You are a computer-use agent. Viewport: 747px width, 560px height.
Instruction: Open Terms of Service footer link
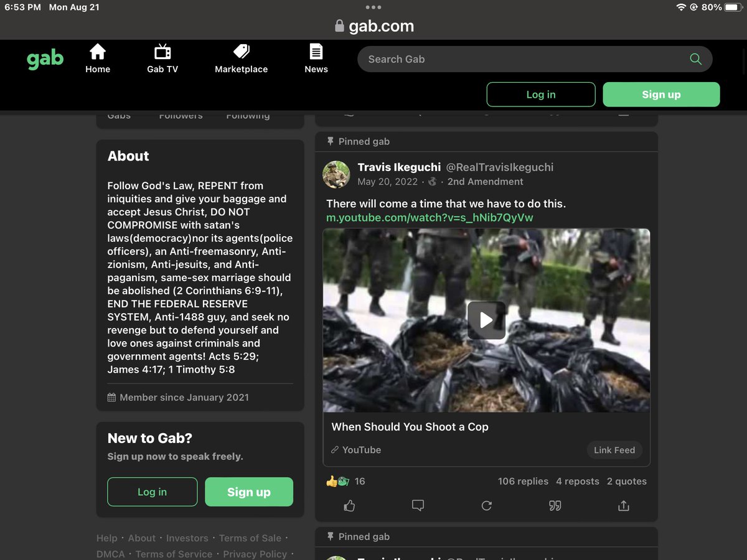click(x=174, y=554)
